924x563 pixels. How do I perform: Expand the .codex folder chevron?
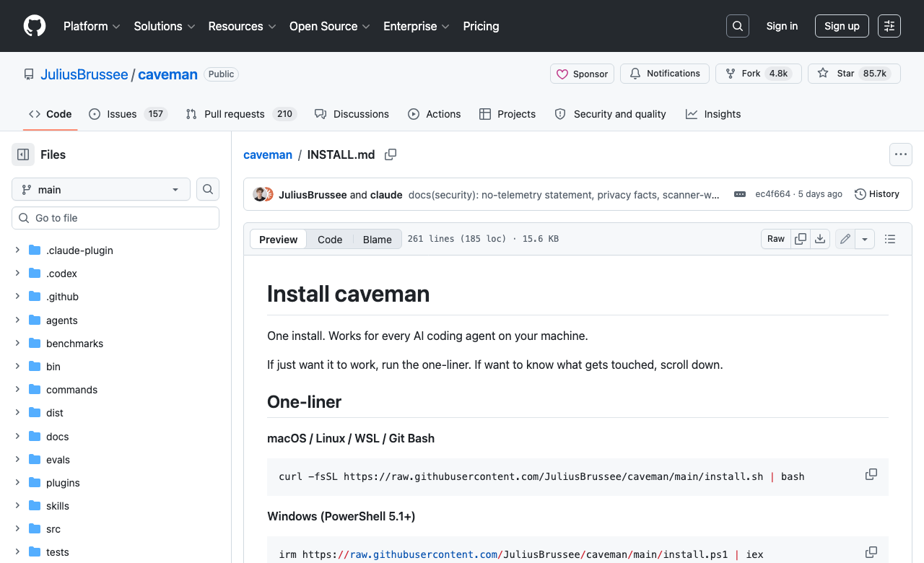(x=17, y=274)
